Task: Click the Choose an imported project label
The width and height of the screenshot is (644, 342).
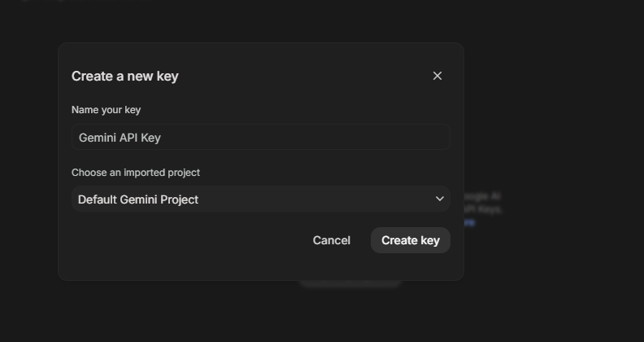Action: 136,173
